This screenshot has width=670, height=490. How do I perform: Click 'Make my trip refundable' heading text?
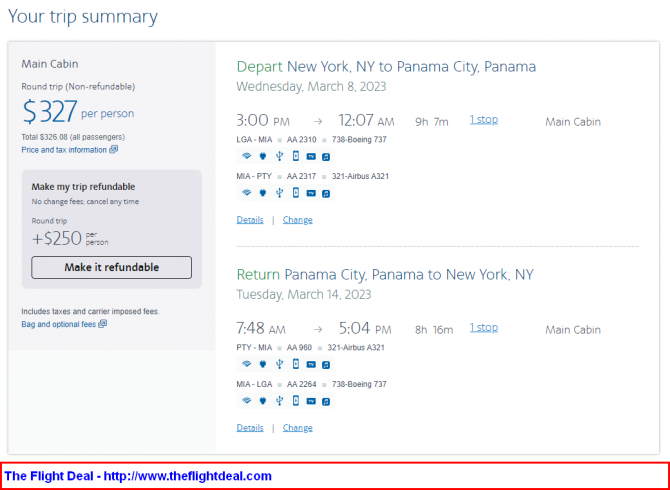coord(83,187)
